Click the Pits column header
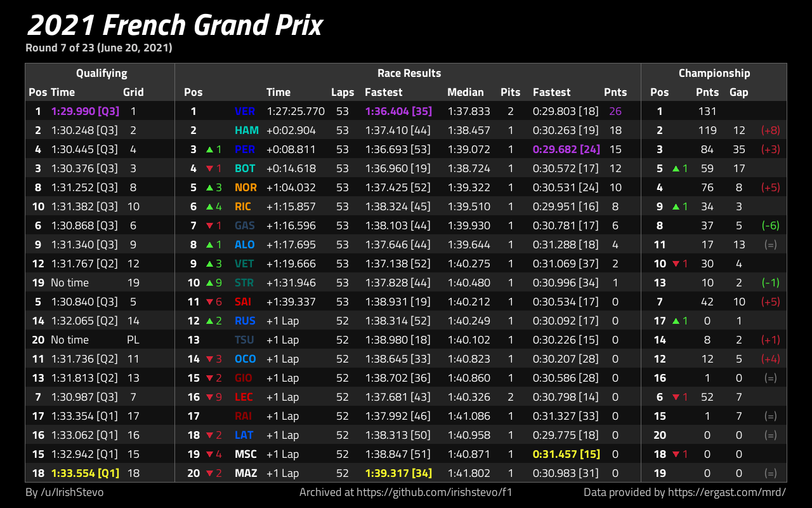Image resolution: width=812 pixels, height=508 pixels. [x=511, y=92]
